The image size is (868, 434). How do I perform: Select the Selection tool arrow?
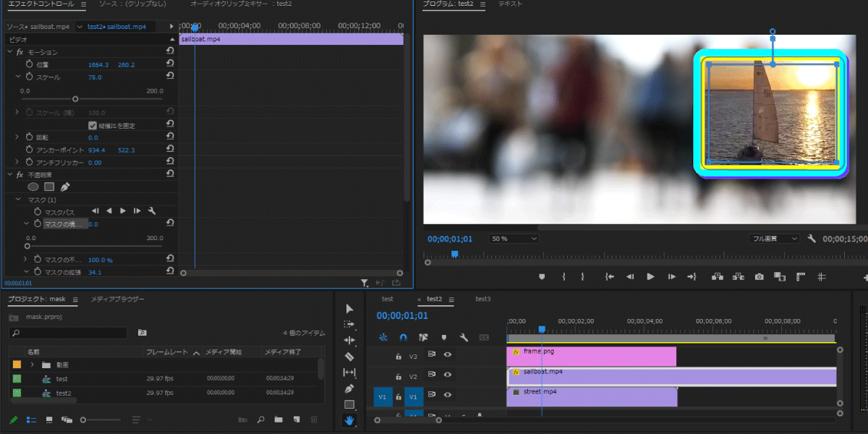350,309
